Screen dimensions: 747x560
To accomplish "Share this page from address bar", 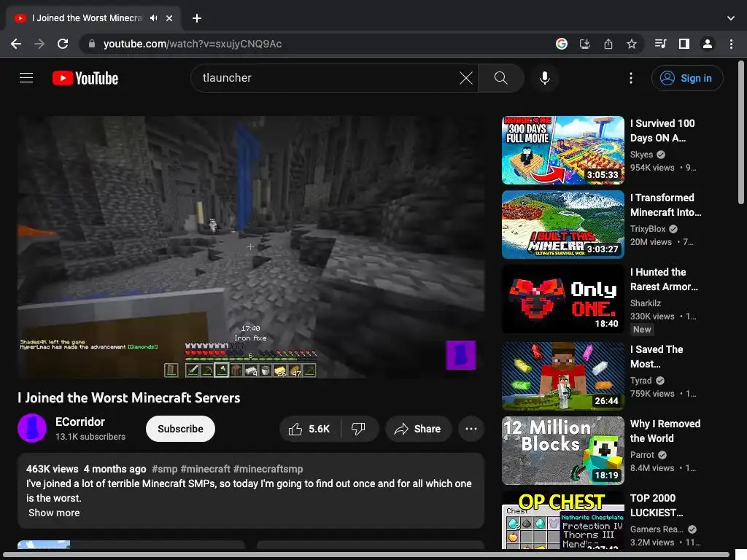I will pyautogui.click(x=608, y=44).
